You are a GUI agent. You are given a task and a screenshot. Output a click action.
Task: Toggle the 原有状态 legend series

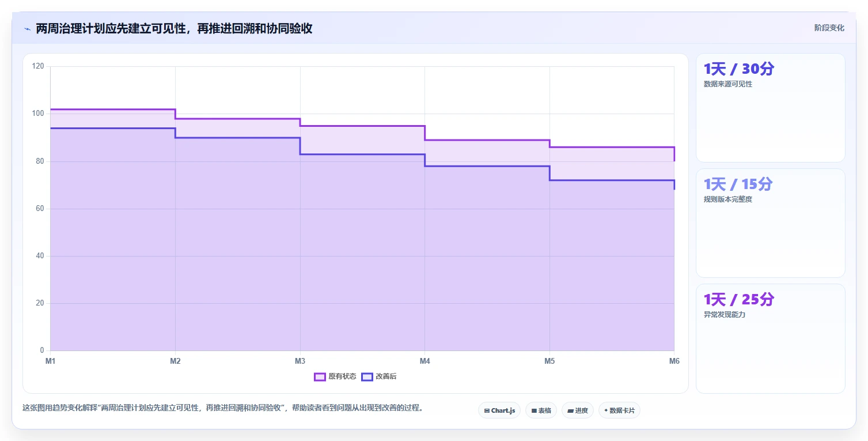(x=335, y=376)
